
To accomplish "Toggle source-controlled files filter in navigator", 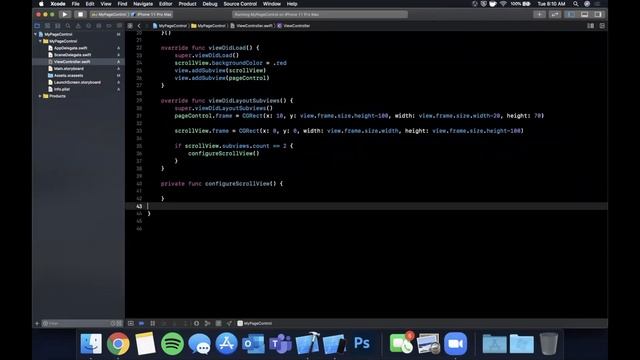I will click(119, 323).
